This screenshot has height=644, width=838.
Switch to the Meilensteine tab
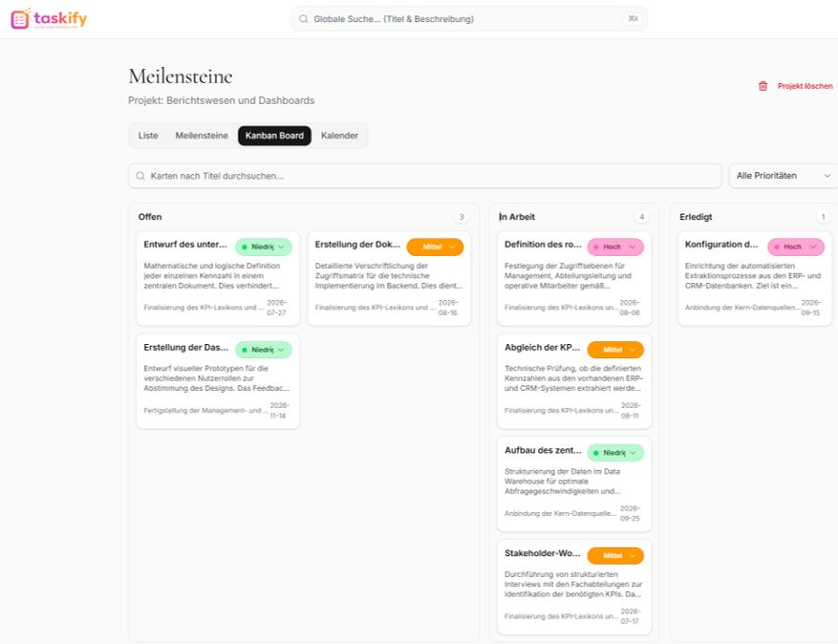coord(202,136)
